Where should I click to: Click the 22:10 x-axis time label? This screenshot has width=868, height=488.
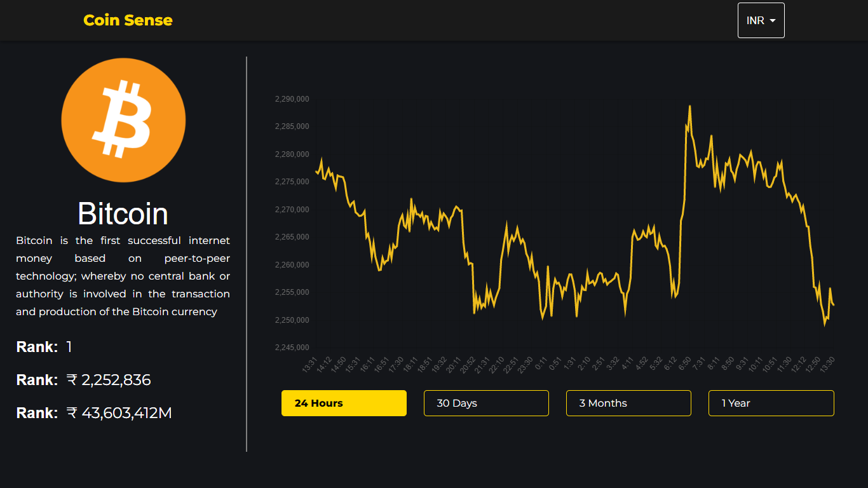pos(496,365)
